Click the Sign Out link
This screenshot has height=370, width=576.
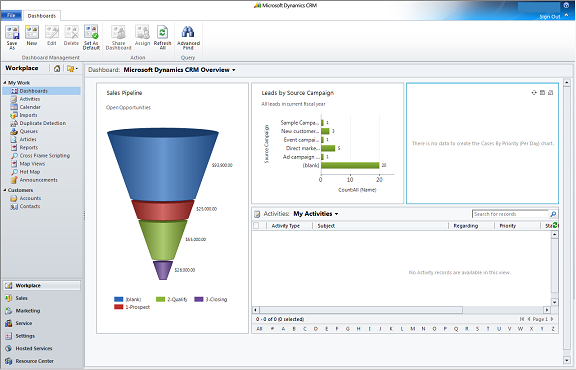550,17
